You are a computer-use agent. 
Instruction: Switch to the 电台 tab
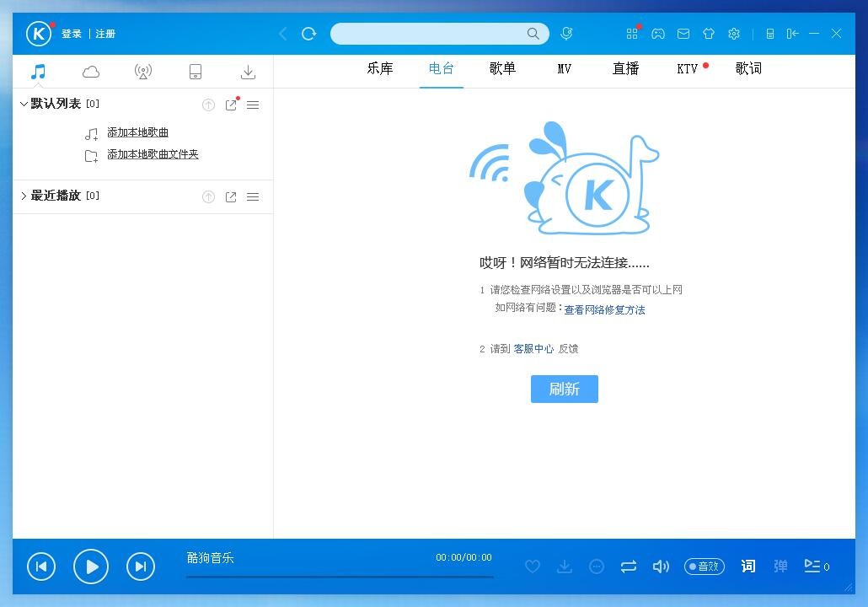coord(442,68)
